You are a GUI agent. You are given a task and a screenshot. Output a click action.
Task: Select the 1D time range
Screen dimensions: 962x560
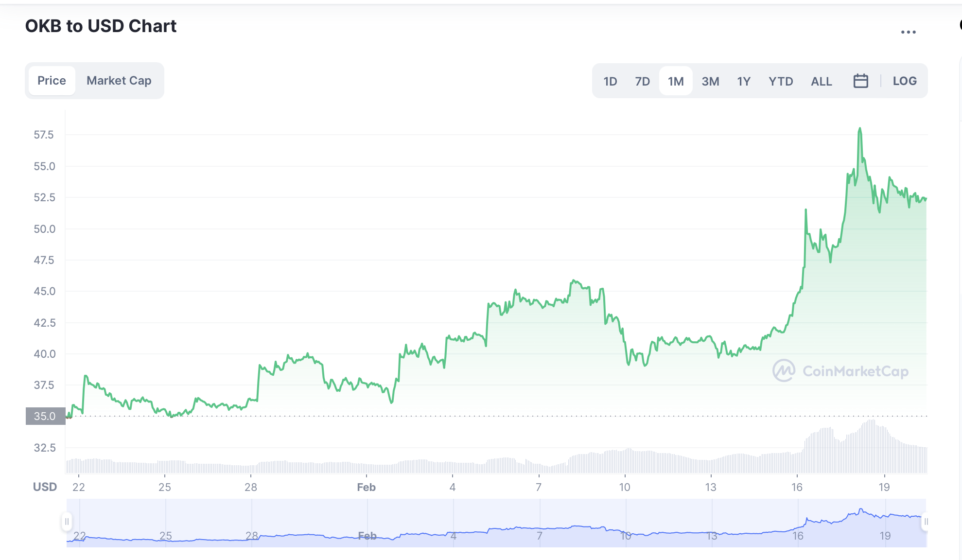610,81
